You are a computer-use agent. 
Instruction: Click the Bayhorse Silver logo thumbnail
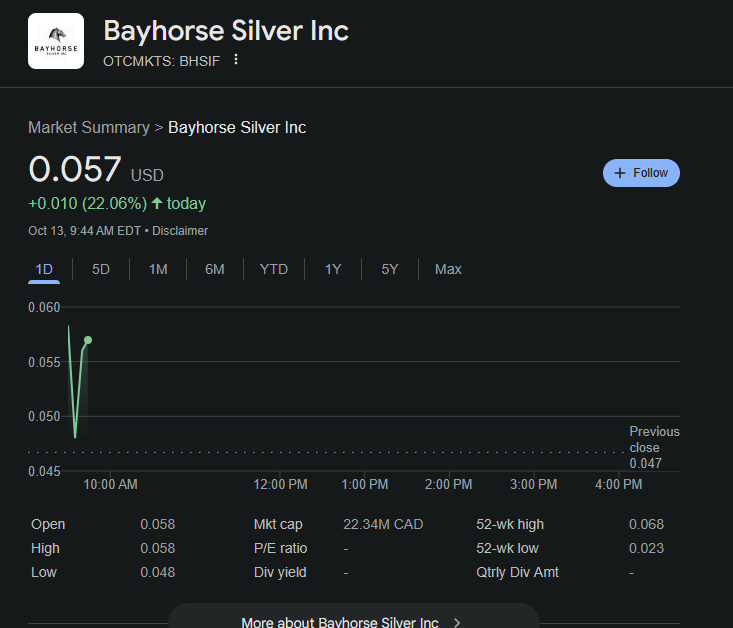56,41
